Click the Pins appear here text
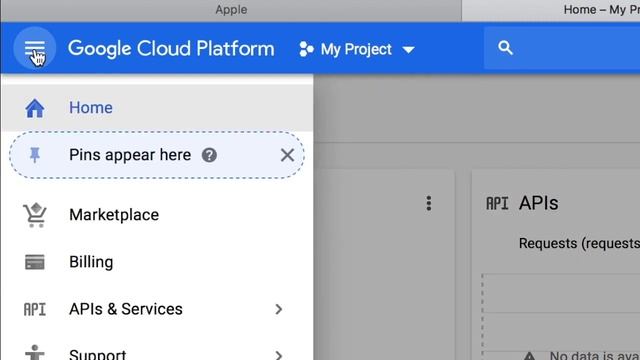The image size is (640, 360). click(x=130, y=155)
